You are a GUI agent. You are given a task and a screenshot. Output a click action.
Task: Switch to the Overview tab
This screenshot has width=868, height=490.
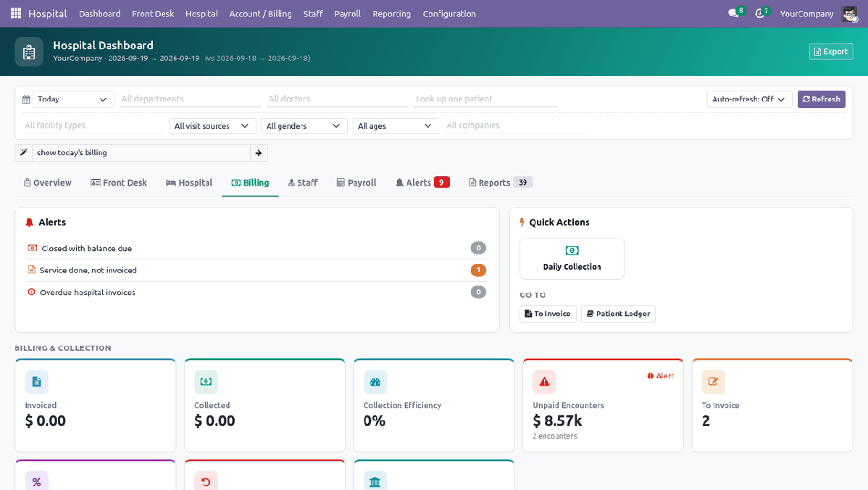[48, 183]
